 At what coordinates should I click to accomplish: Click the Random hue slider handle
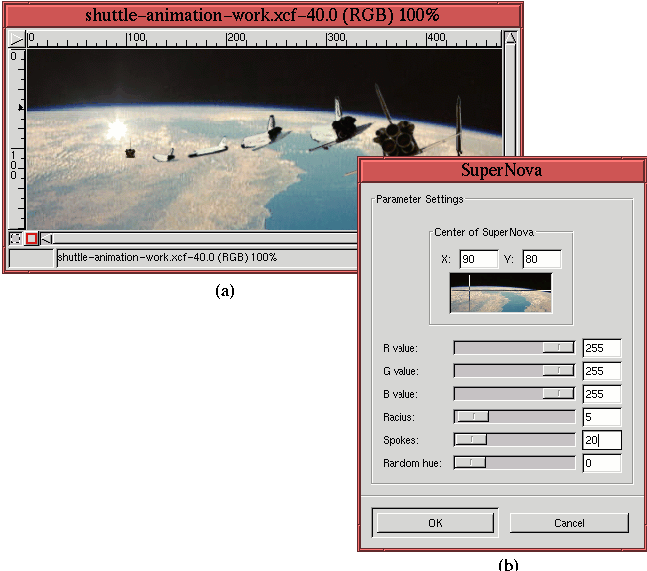[x=470, y=463]
